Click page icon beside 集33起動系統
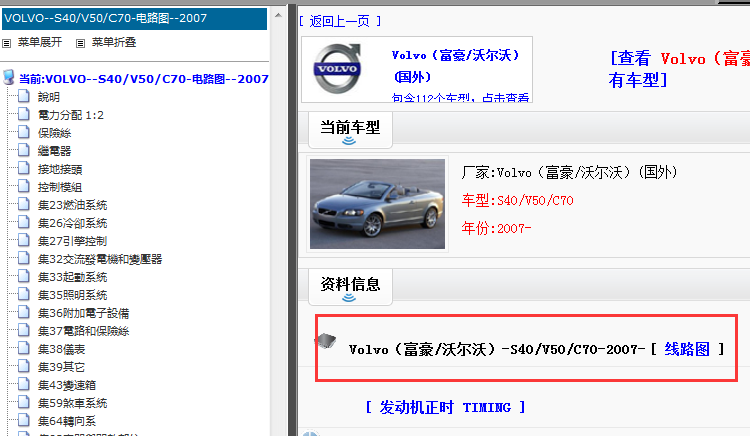This screenshot has width=750, height=436. [x=23, y=276]
